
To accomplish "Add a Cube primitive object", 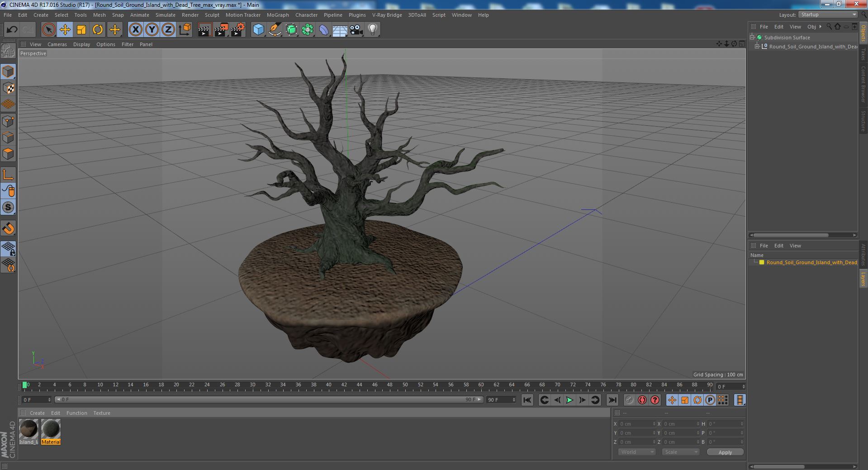I will [x=258, y=30].
